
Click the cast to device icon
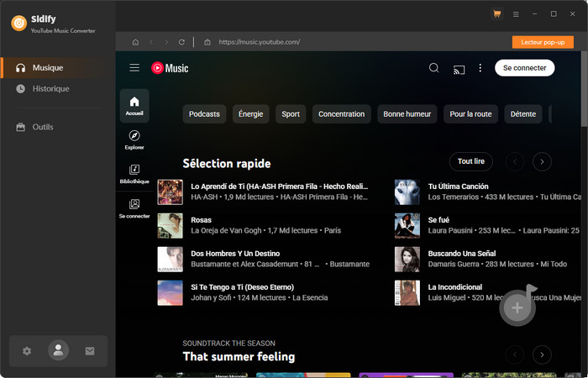(459, 68)
